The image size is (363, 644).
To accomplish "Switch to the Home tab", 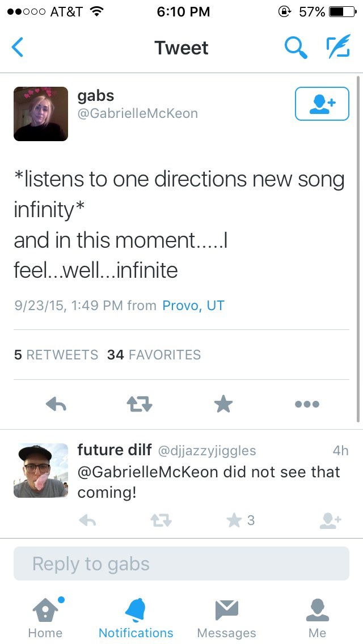I will click(x=45, y=618).
